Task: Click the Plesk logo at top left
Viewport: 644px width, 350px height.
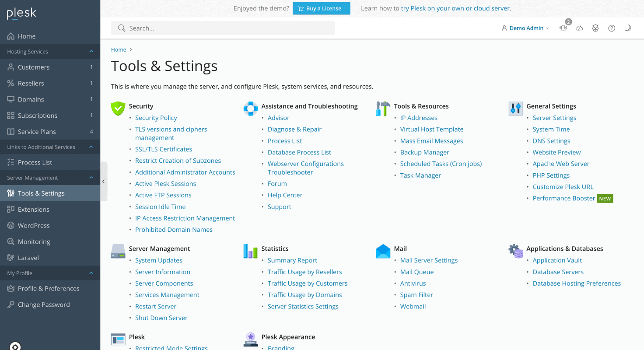Action: [x=21, y=13]
